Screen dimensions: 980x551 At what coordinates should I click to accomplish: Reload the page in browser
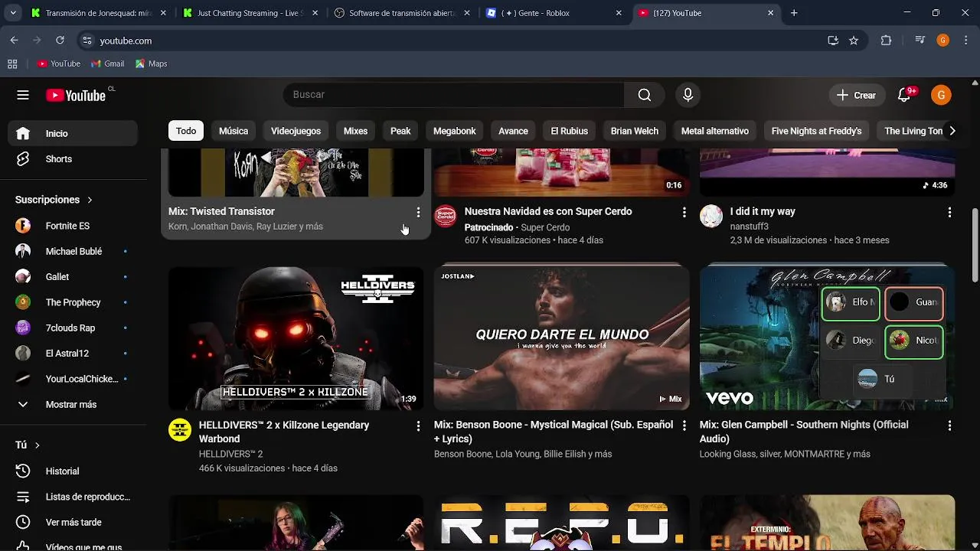(x=60, y=41)
